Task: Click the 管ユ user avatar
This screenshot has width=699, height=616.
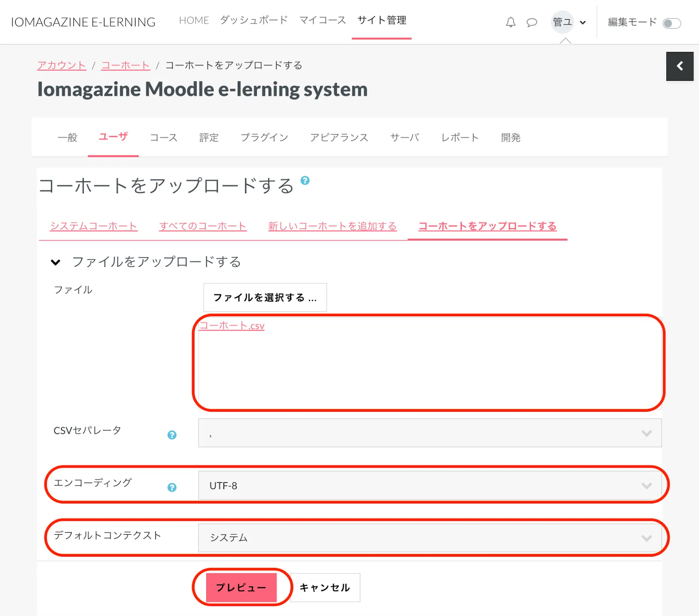Action: coord(562,22)
